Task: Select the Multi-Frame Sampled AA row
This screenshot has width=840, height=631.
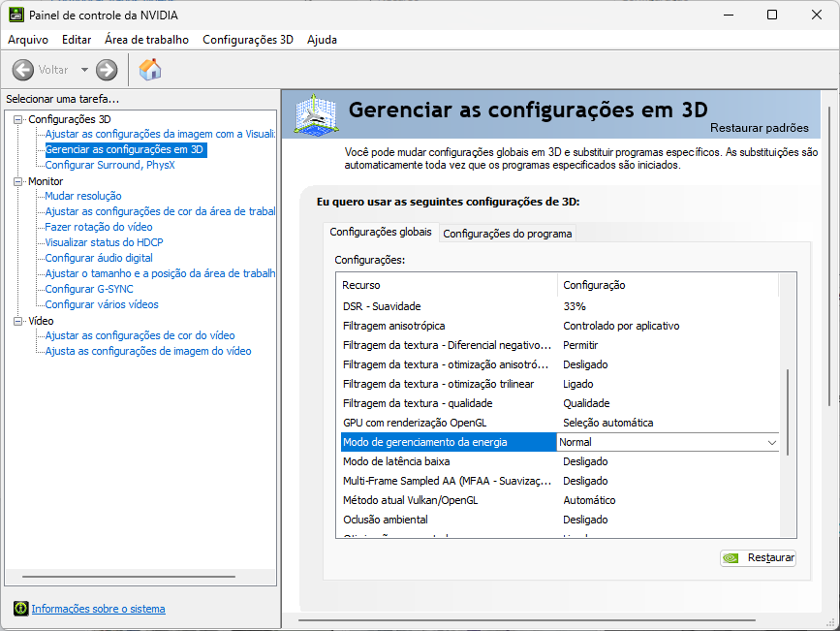Action: coord(560,481)
